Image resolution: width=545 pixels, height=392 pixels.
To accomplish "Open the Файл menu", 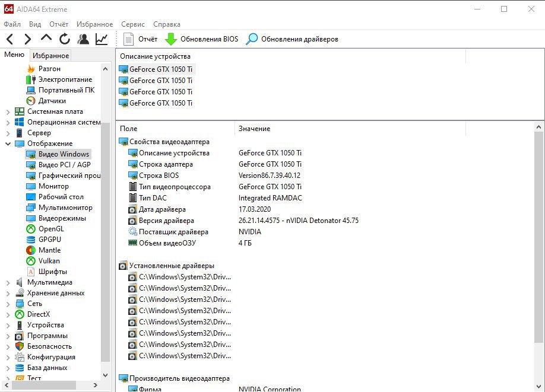I will 12,24.
